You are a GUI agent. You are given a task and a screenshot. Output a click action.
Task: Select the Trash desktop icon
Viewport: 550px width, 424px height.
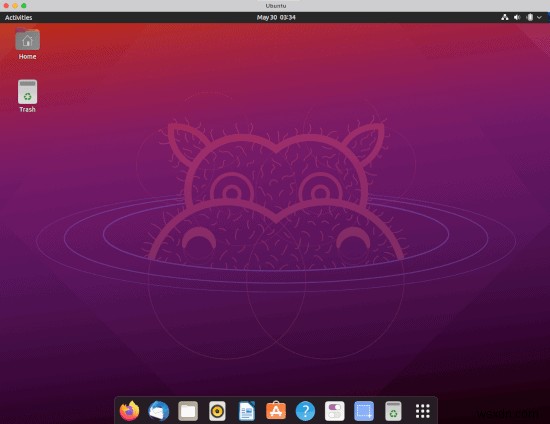pyautogui.click(x=27, y=96)
